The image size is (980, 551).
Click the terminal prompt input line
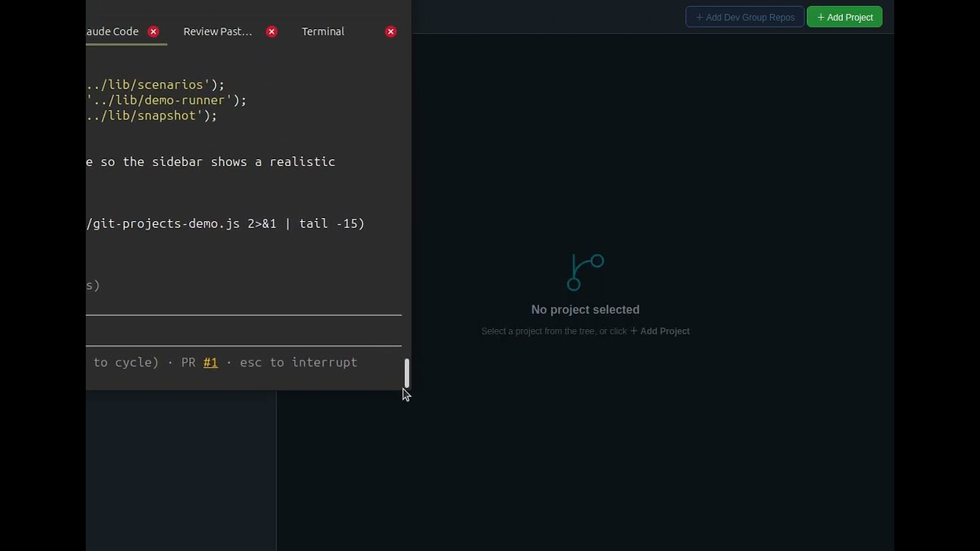pyautogui.click(x=243, y=331)
